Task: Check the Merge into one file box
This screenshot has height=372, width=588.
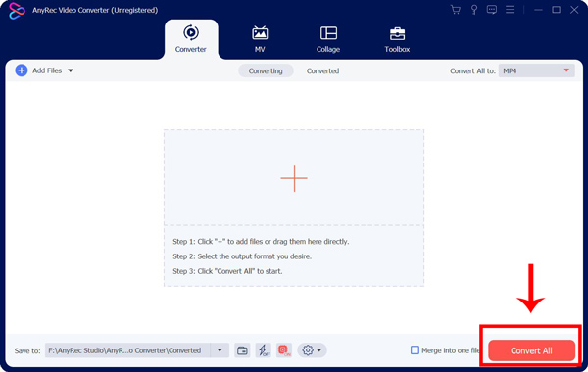Action: tap(415, 350)
